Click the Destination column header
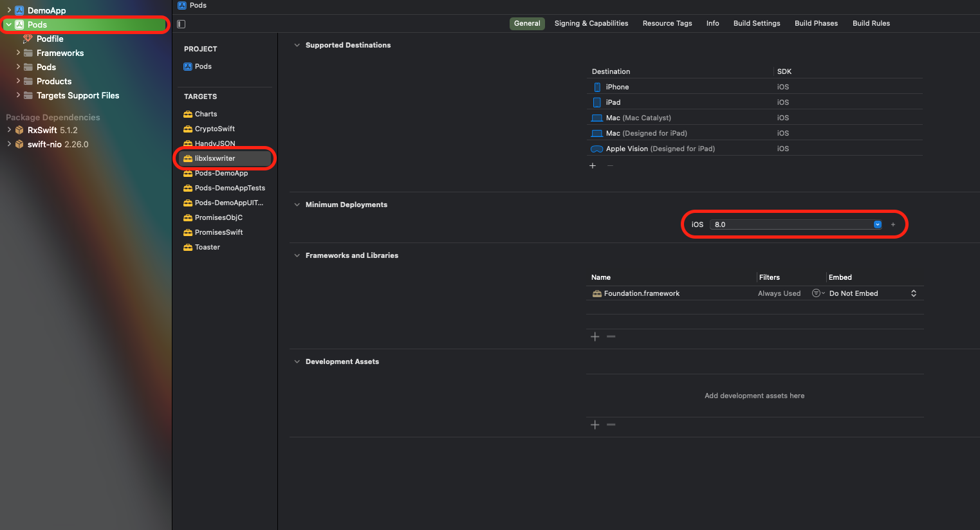The height and width of the screenshot is (530, 980). pyautogui.click(x=611, y=71)
